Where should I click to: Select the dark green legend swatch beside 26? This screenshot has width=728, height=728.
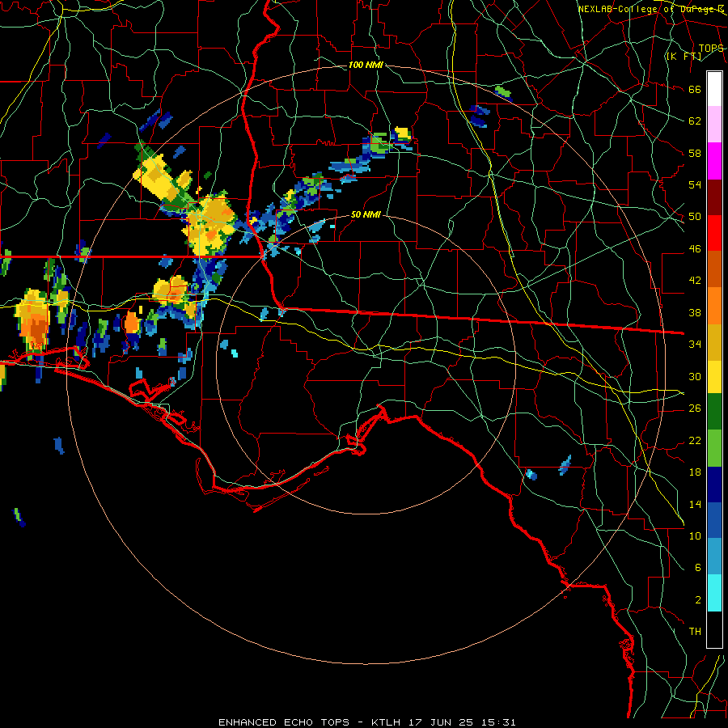point(714,412)
